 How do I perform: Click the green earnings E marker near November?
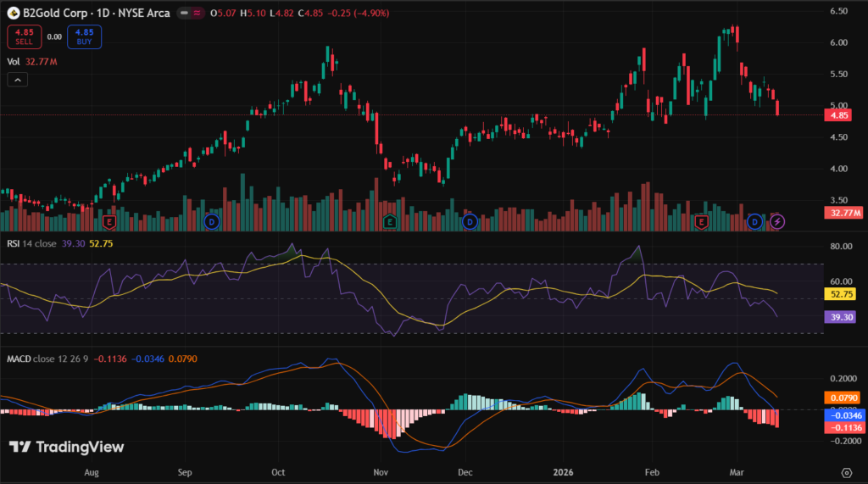coord(389,221)
